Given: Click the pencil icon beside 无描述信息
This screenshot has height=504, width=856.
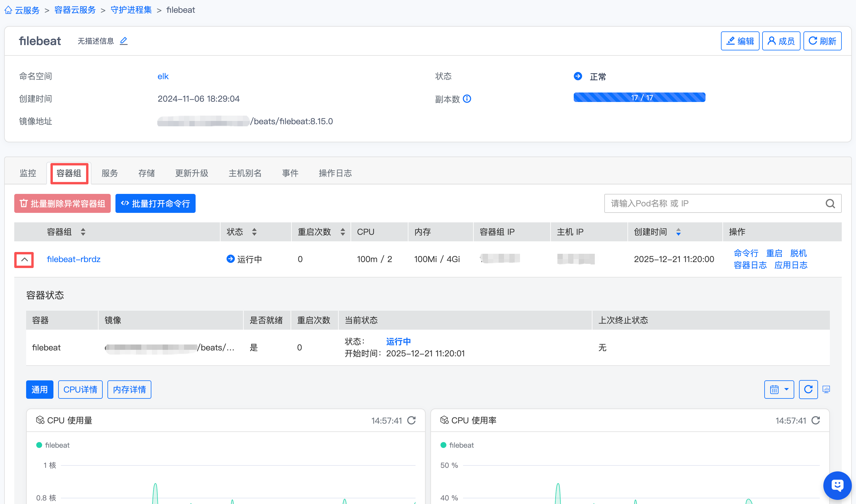Looking at the screenshot, I should 124,41.
